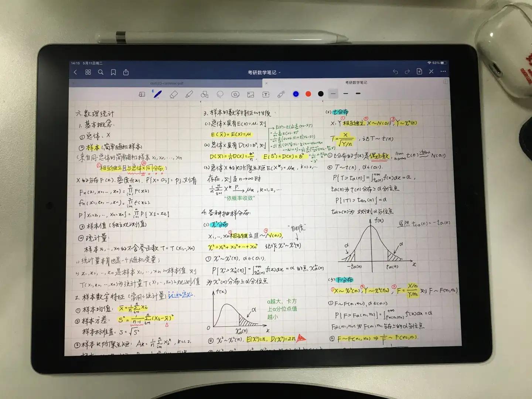Select the Laser pointer tool

(x=281, y=94)
